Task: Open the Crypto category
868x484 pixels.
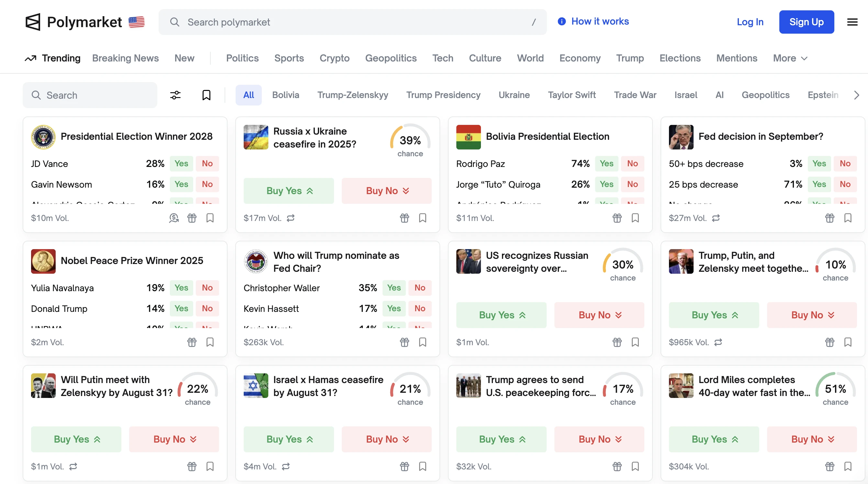Action: tap(334, 58)
